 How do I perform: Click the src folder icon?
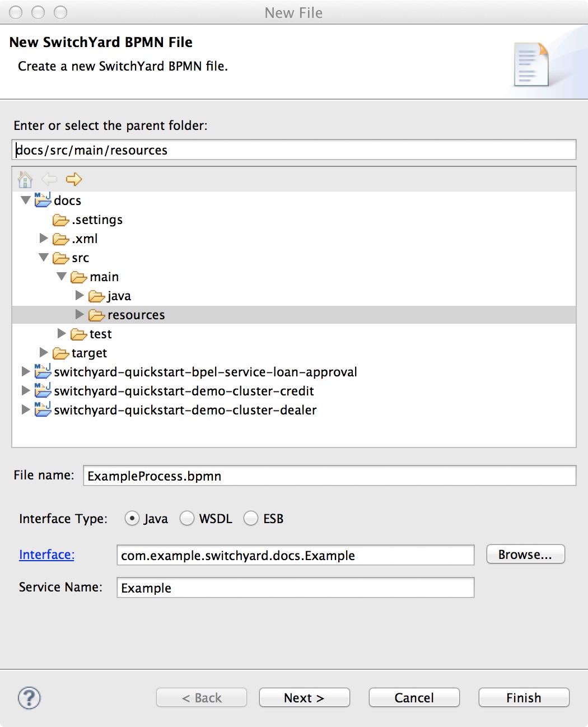coord(60,258)
